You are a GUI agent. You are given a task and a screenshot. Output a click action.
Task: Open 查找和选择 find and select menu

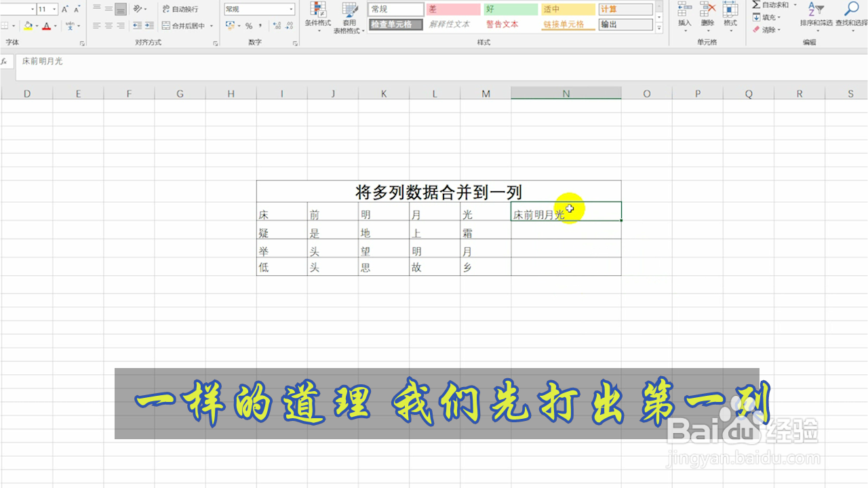pos(851,16)
